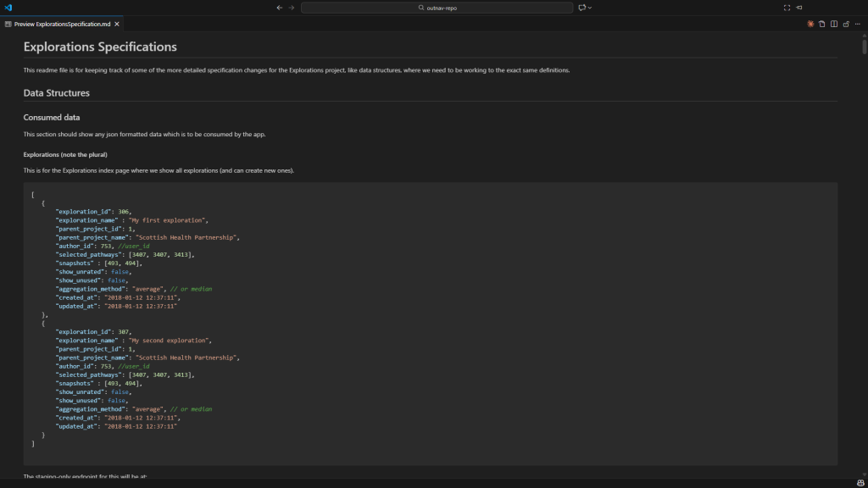
Task: Open the Copilot chat icon
Action: pyautogui.click(x=582, y=8)
